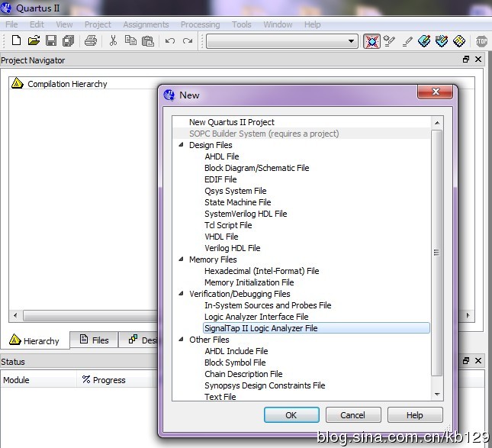
Task: Click Cancel in the New dialog
Action: (x=353, y=415)
